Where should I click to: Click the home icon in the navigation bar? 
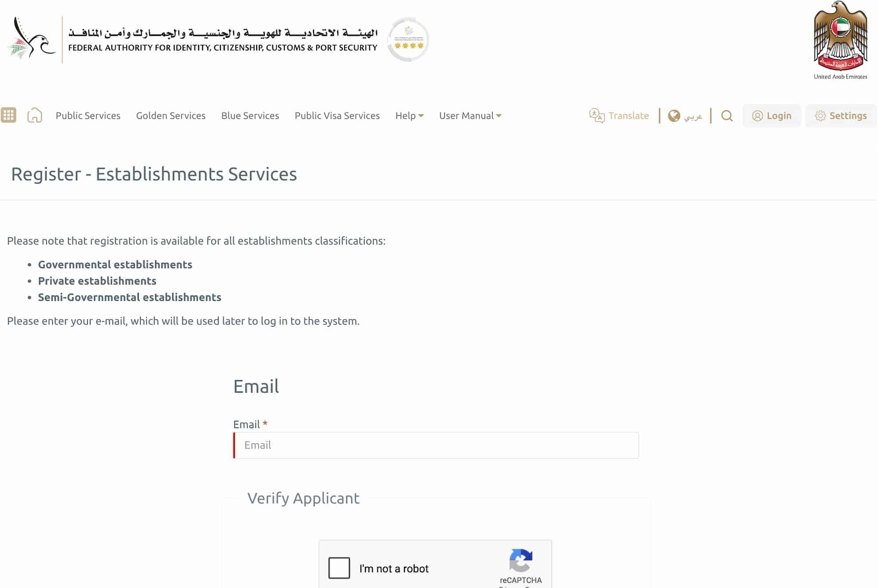point(35,116)
